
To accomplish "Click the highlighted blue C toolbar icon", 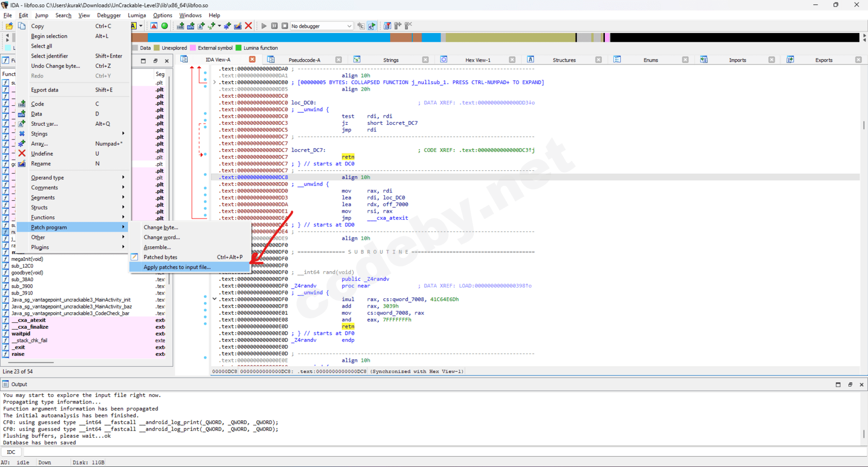I will (372, 26).
